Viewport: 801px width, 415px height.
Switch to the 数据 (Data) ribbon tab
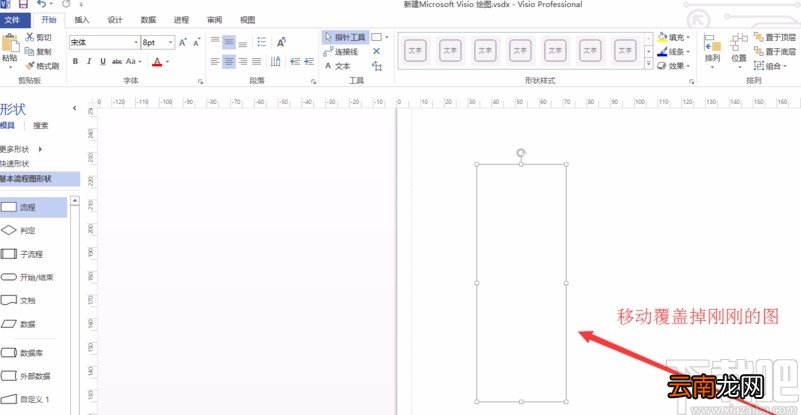pyautogui.click(x=148, y=20)
